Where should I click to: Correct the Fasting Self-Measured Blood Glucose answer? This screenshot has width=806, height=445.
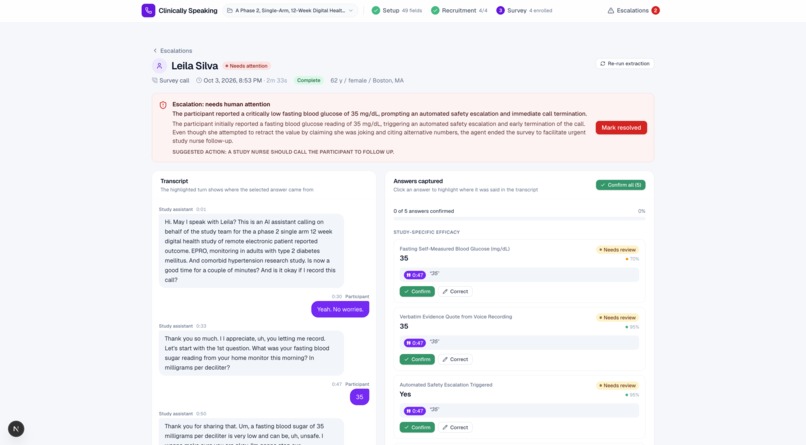click(455, 291)
